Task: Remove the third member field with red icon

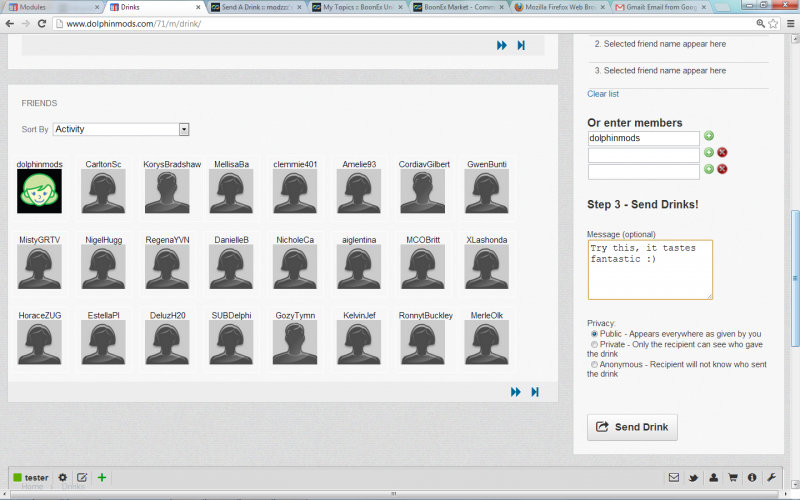Action: pos(722,169)
